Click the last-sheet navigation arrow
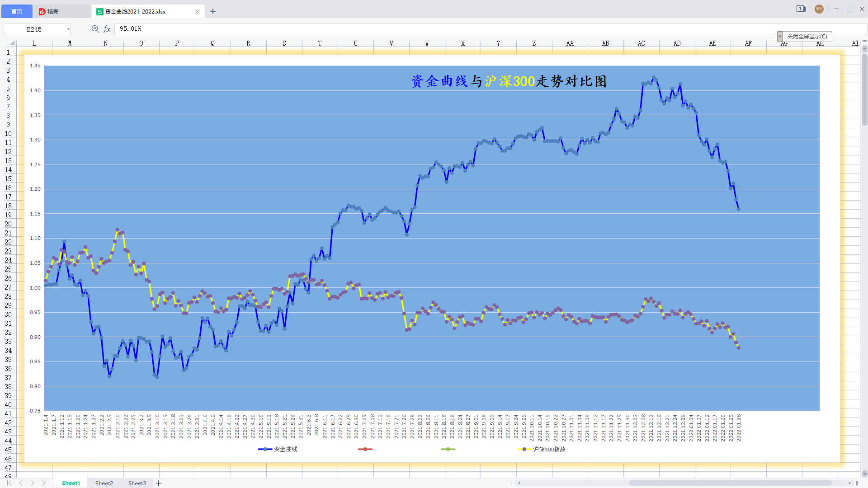The width and height of the screenshot is (868, 488). tap(44, 483)
